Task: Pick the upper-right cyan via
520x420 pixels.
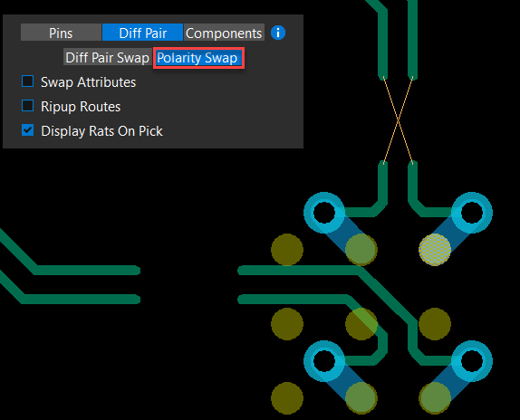Action: 472,213
